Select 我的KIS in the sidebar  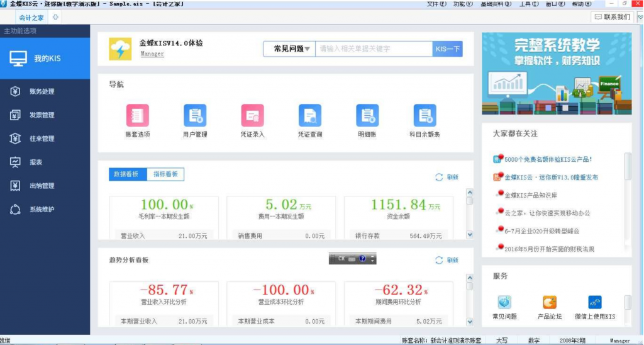(x=45, y=59)
